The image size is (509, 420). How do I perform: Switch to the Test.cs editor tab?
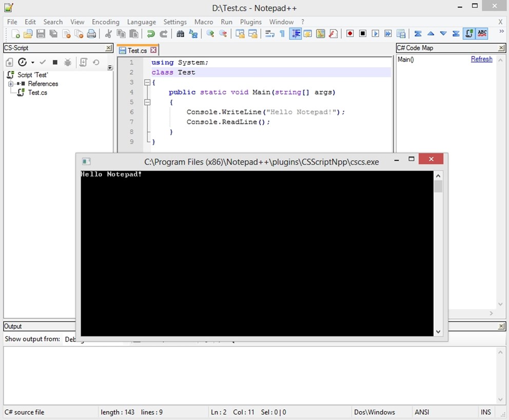coord(137,50)
